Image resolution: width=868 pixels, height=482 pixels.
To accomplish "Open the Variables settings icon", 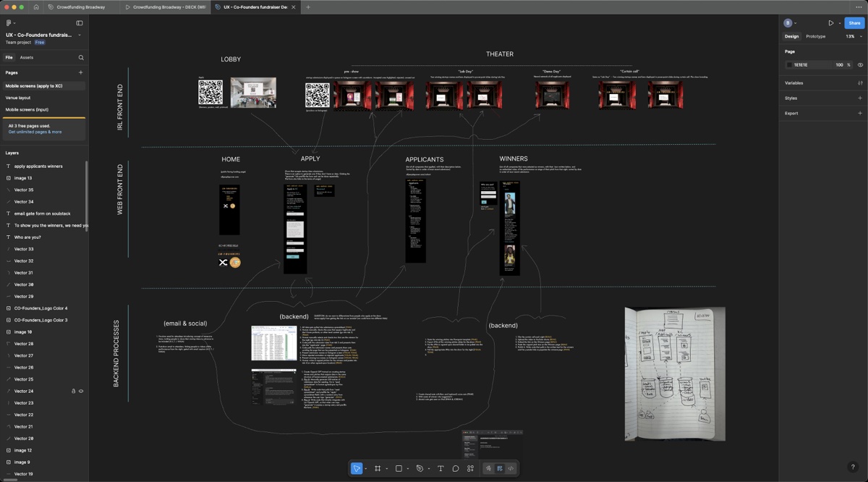I will 860,83.
